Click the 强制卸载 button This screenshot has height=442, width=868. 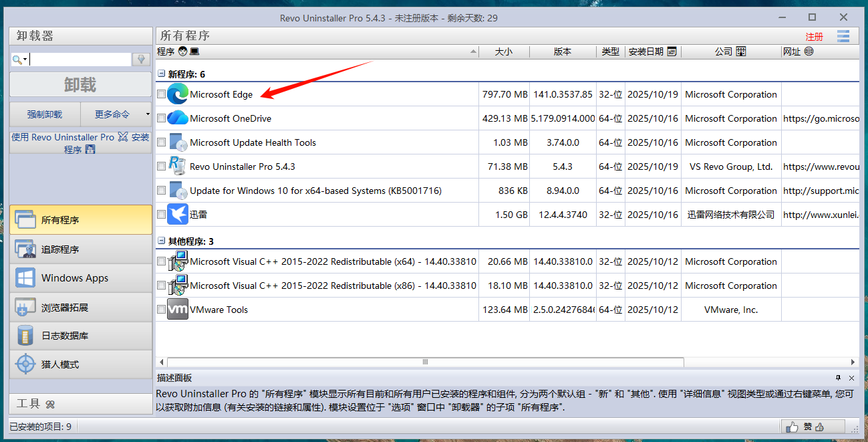pos(45,114)
